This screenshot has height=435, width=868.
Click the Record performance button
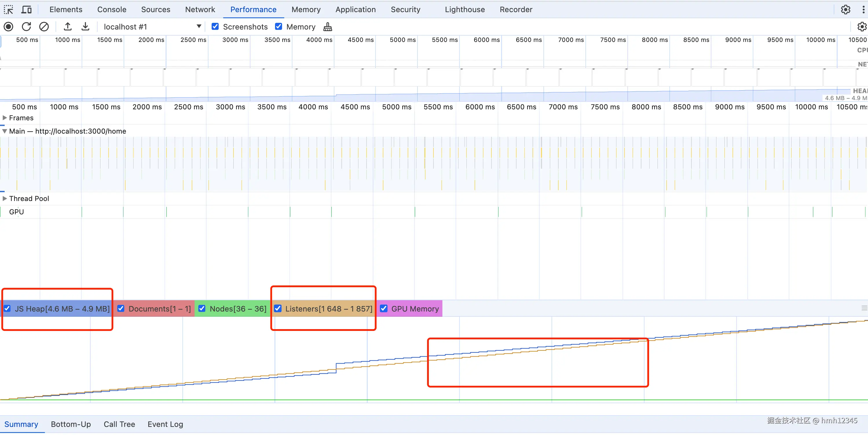(8, 27)
